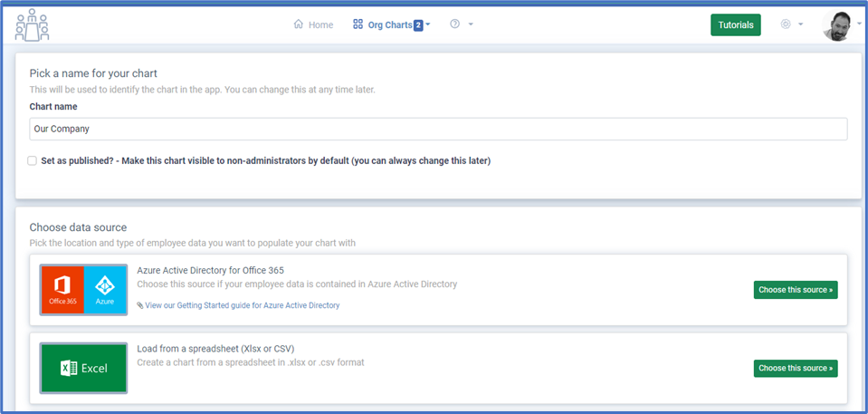Screen dimensions: 868x414
Task: Click into the Chart name text field
Action: pyautogui.click(x=438, y=129)
